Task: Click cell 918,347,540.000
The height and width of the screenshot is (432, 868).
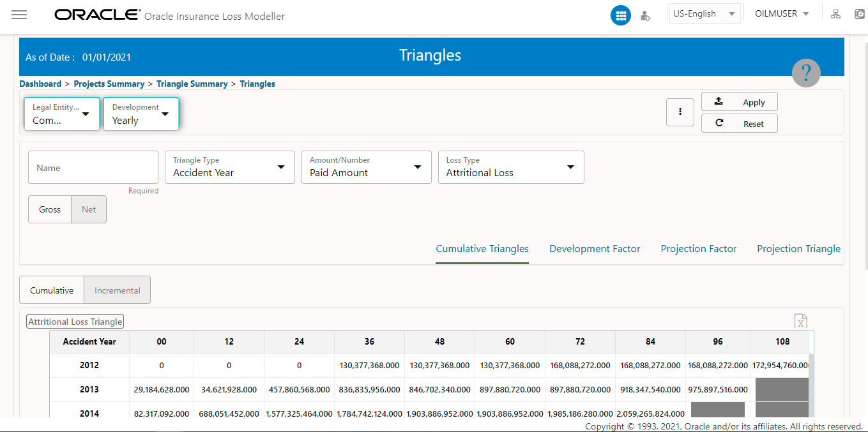Action: click(651, 389)
